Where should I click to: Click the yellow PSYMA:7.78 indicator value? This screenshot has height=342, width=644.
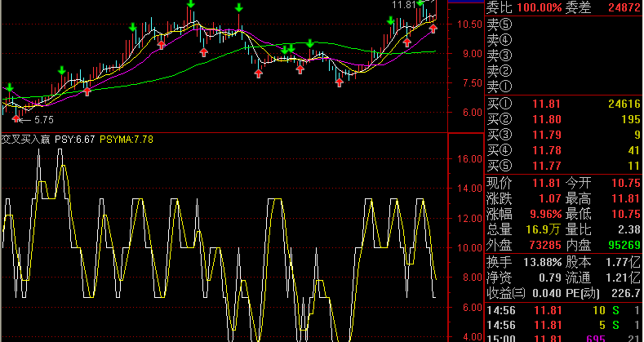127,140
